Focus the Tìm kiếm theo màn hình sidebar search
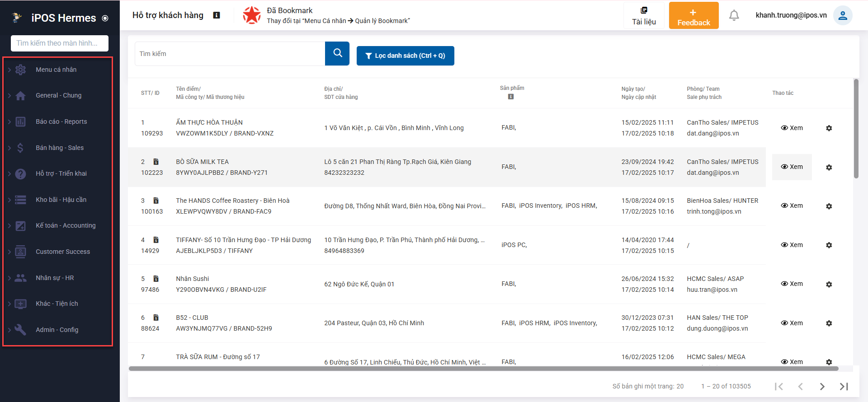This screenshot has width=868, height=402. [x=60, y=43]
